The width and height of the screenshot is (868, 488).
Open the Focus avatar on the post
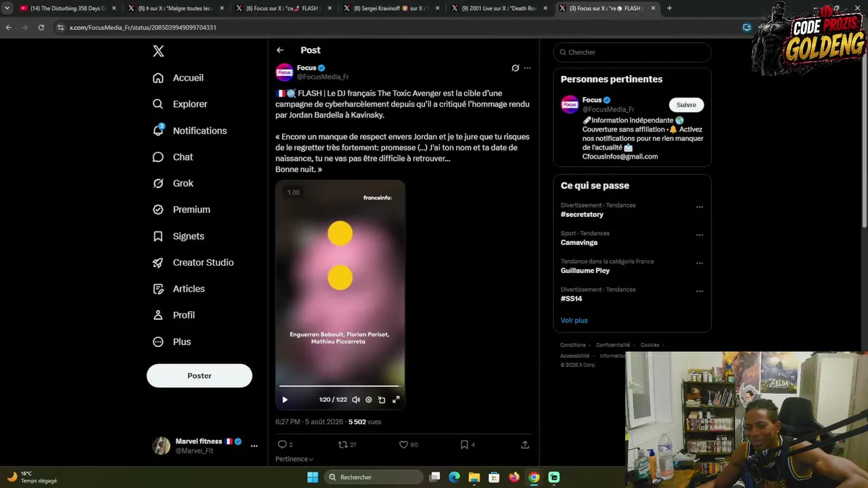coord(285,73)
